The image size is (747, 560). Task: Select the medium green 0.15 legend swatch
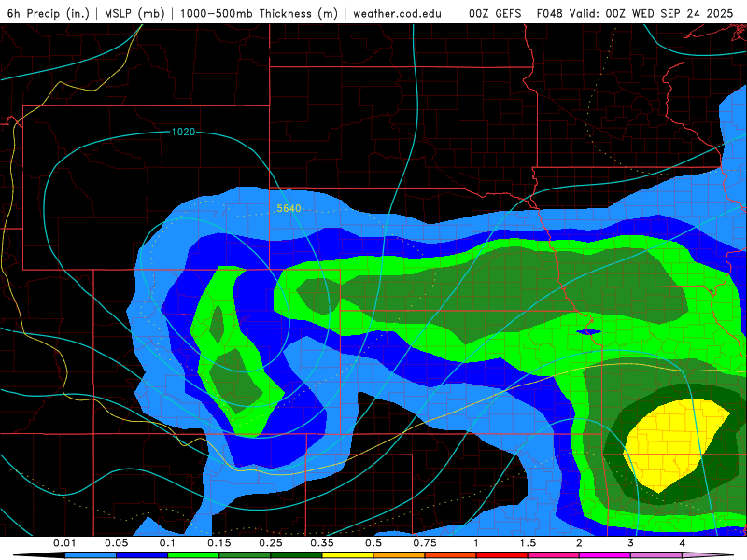pos(245,555)
